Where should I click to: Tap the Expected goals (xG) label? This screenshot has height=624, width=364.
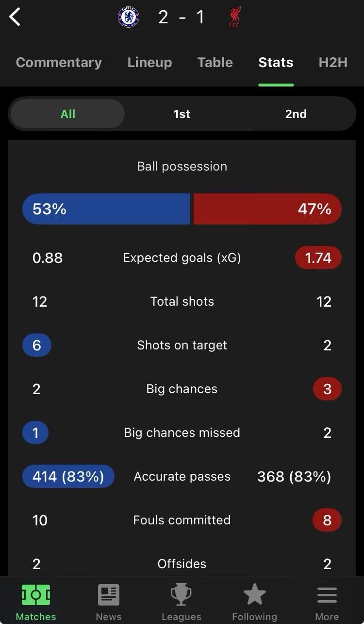click(x=182, y=258)
